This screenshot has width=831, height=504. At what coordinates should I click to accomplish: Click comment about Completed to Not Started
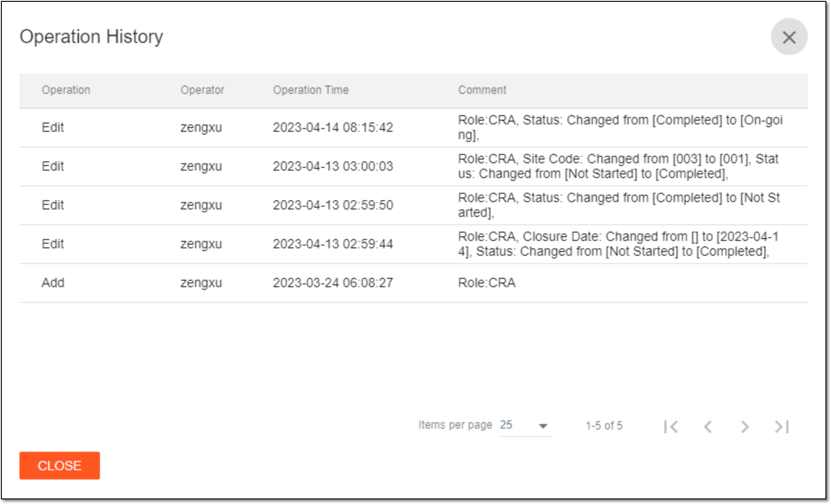[x=619, y=205]
